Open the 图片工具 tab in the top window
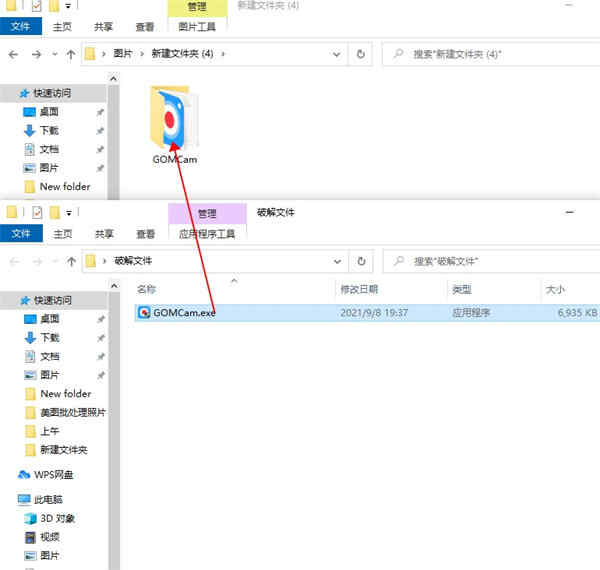The width and height of the screenshot is (600, 570). tap(197, 27)
